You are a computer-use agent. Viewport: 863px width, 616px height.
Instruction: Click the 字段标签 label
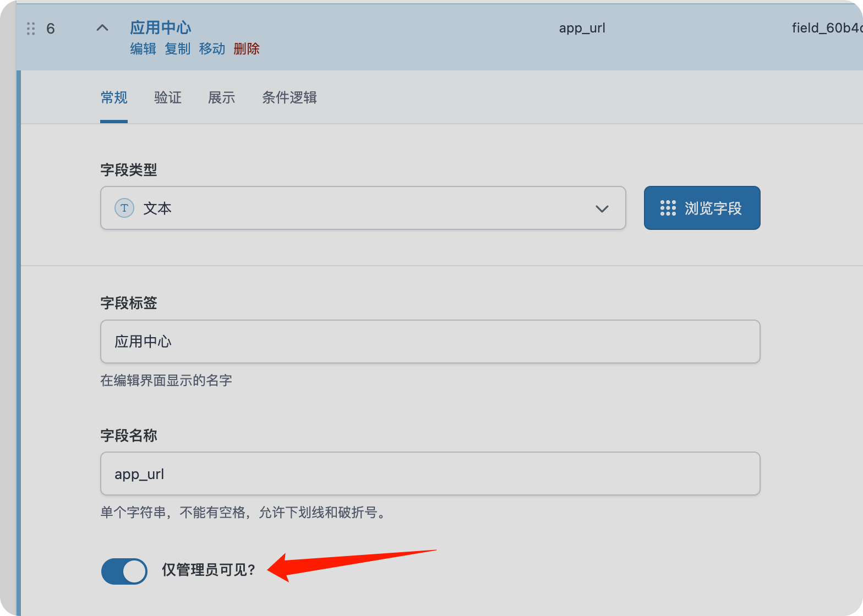click(129, 303)
